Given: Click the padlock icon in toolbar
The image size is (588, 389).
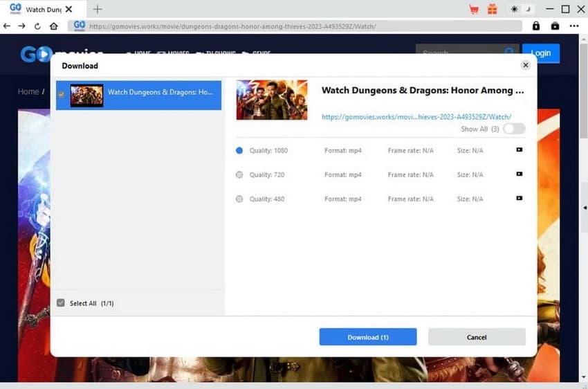Looking at the screenshot, I should click(536, 26).
